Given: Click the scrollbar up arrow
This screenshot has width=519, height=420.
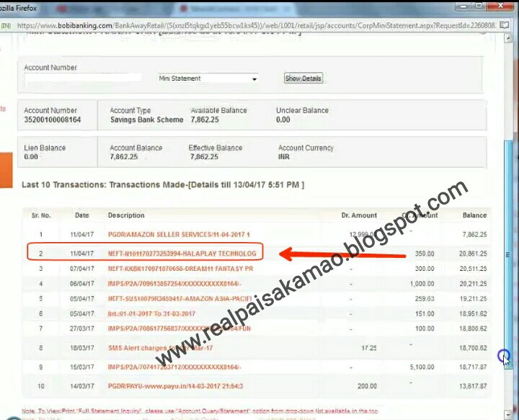Looking at the screenshot, I should click(508, 38).
